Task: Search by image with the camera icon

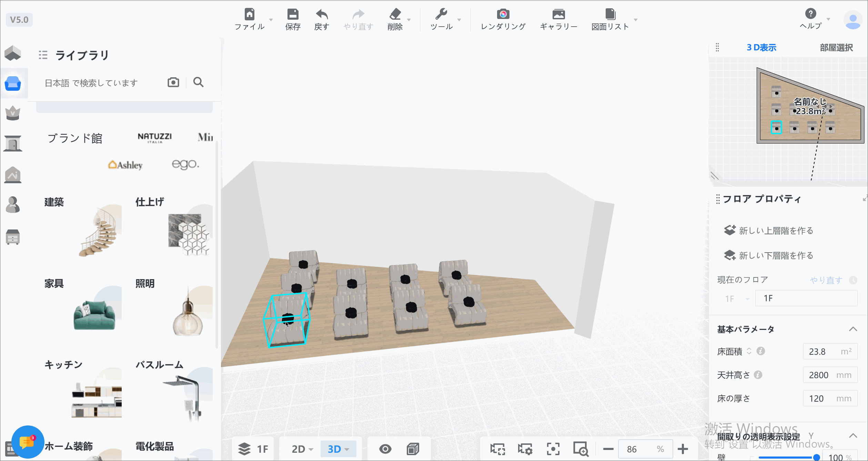Action: 173,82
